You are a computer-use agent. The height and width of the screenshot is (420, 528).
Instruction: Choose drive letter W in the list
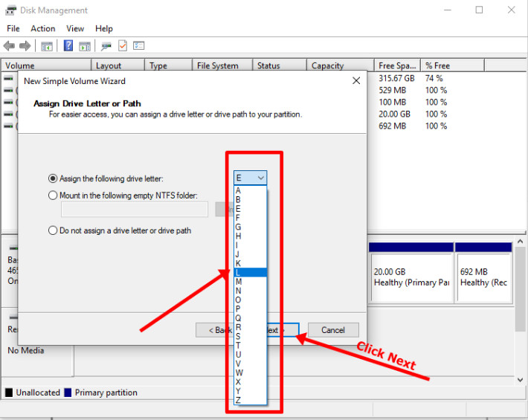[250, 372]
